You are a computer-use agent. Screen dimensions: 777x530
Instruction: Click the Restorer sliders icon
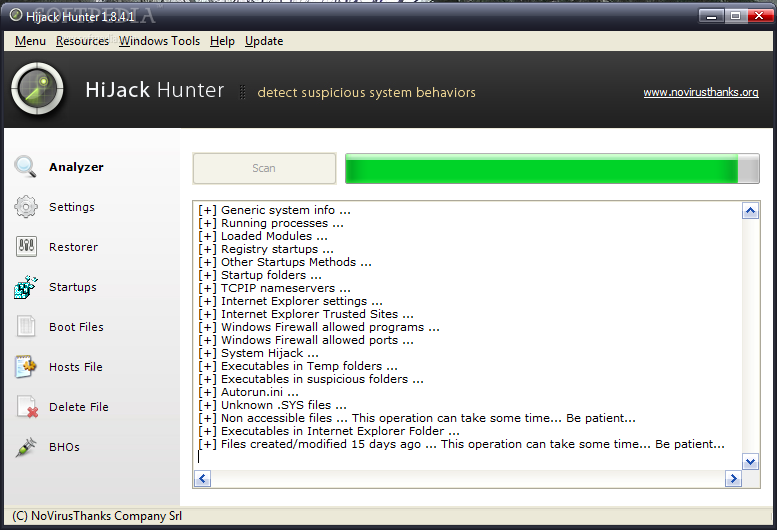26,246
